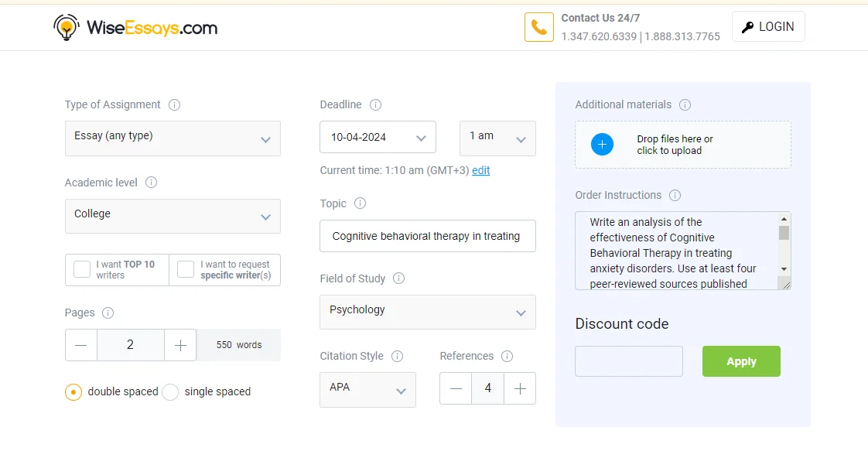This screenshot has height=451, width=868.
Task: Click the Contact Us 24/7 text
Action: tap(600, 18)
